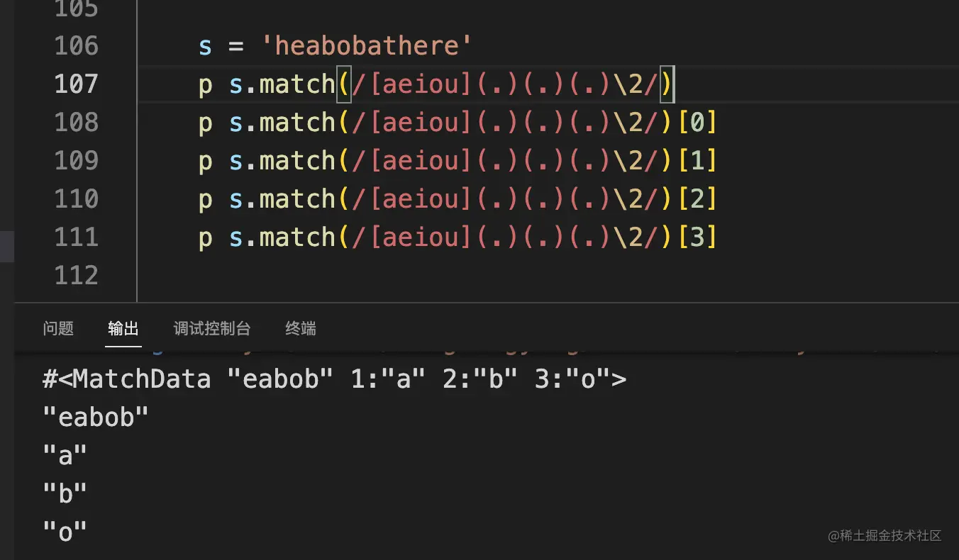
Task: Switch to the 问题 panel tab
Action: (x=58, y=328)
